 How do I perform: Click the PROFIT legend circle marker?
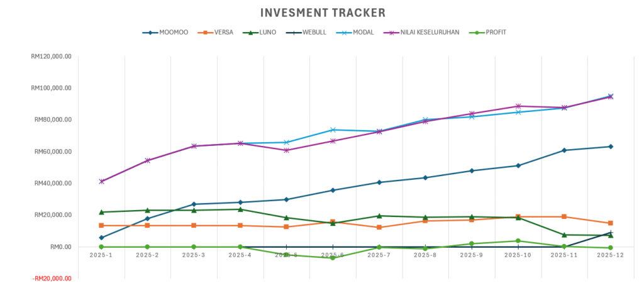point(477,32)
